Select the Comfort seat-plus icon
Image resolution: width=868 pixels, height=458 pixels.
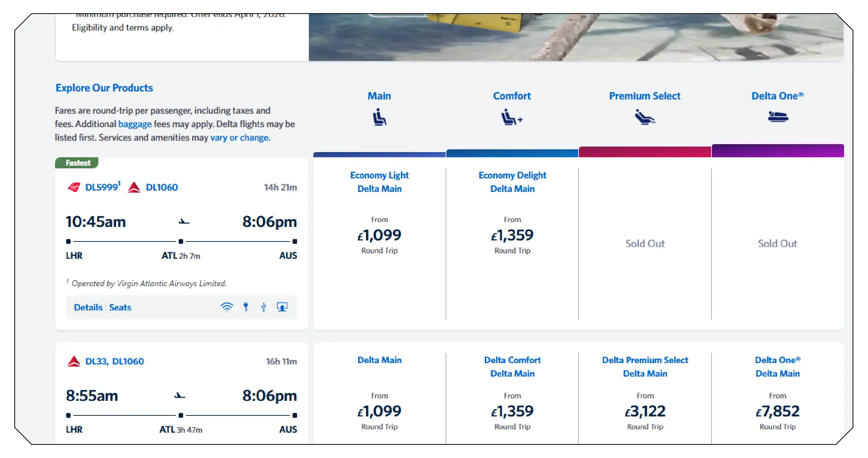click(512, 118)
